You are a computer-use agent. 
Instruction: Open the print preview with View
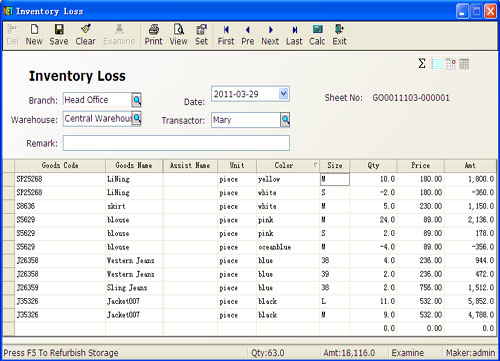pos(178,35)
